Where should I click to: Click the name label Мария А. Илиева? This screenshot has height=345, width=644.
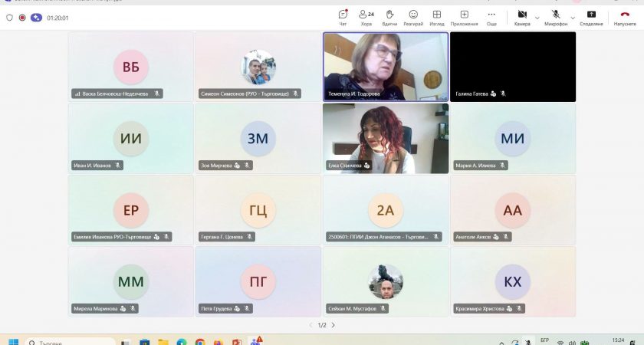[x=475, y=166]
